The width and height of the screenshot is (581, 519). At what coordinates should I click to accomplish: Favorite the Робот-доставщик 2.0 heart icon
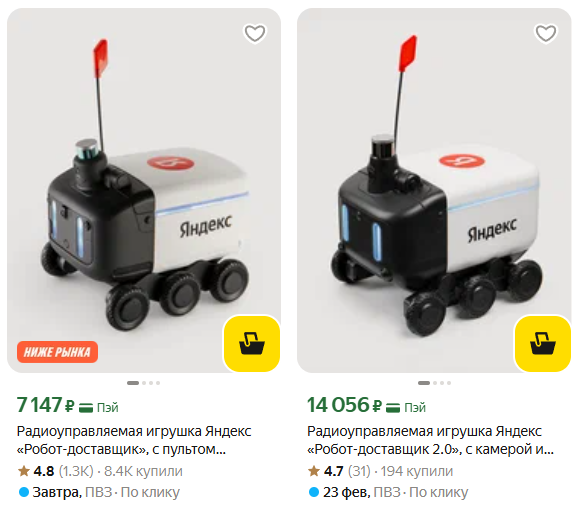point(546,33)
